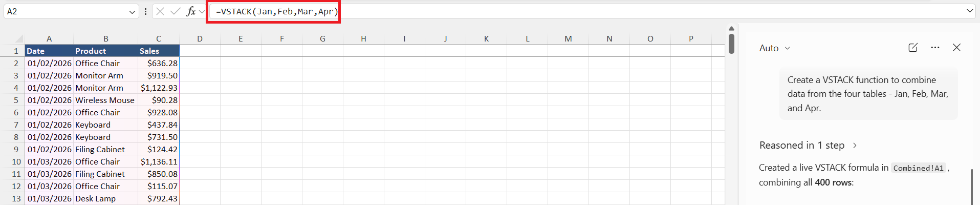
Task: Cancel formula entry with X icon
Action: coord(160,11)
